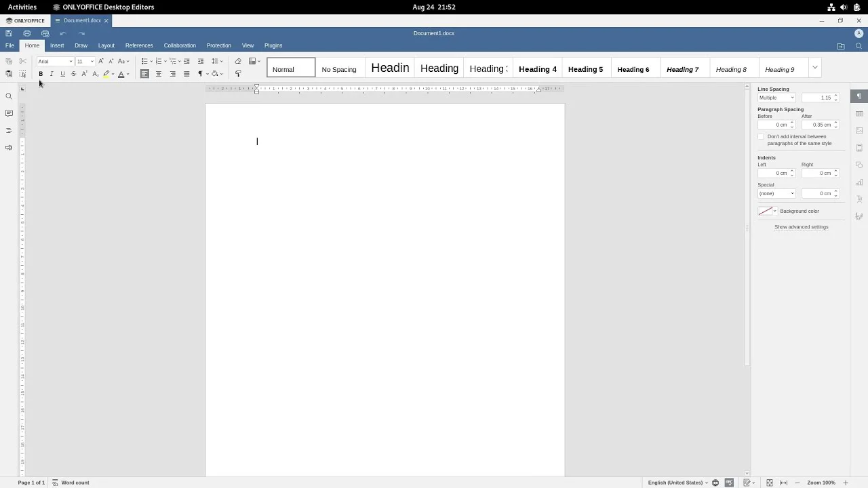The width and height of the screenshot is (868, 488).
Task: Click the increase indent icon
Action: [x=200, y=61]
